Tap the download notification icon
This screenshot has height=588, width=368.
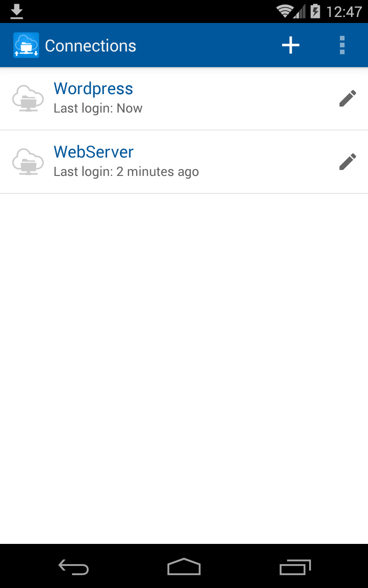[17, 11]
